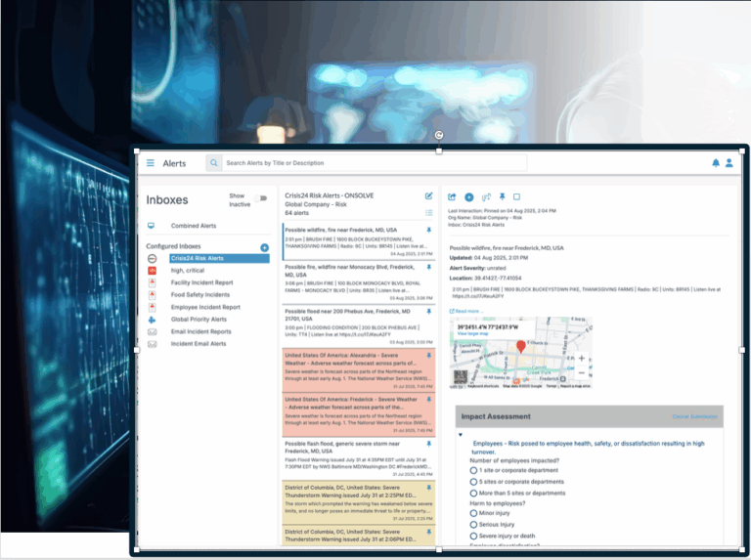Screen dimensions: 751x560
Task: Click the Incident Email Alerts envelope icon
Action: click(x=152, y=344)
